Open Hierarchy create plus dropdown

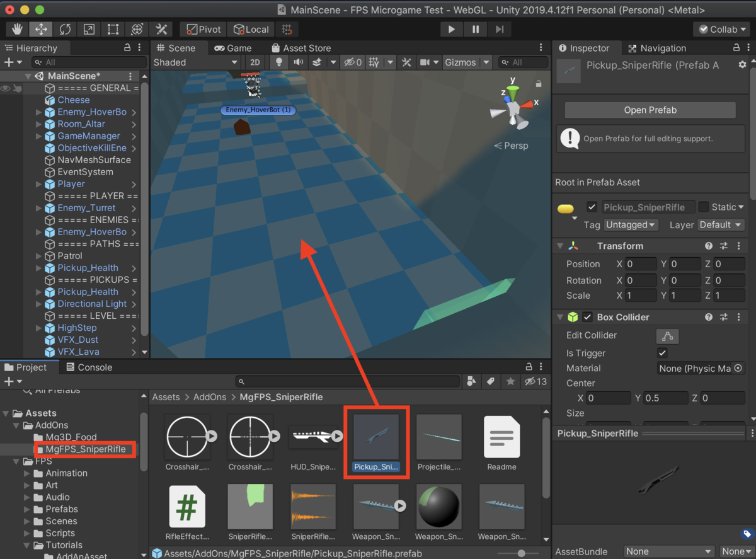coord(13,62)
